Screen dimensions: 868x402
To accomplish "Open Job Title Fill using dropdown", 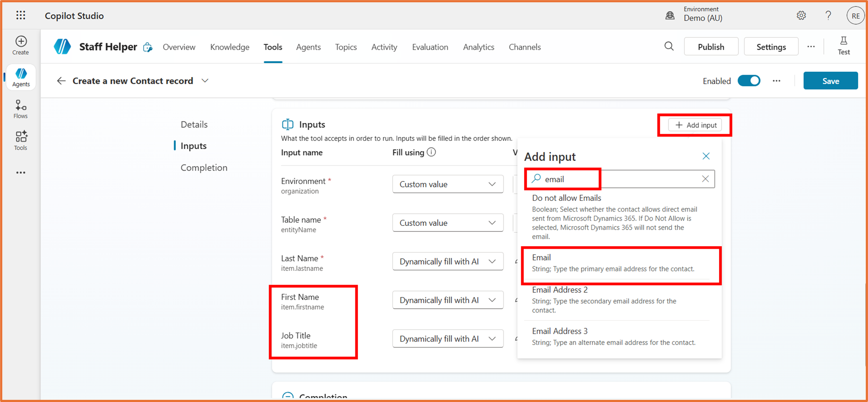I will pyautogui.click(x=447, y=339).
